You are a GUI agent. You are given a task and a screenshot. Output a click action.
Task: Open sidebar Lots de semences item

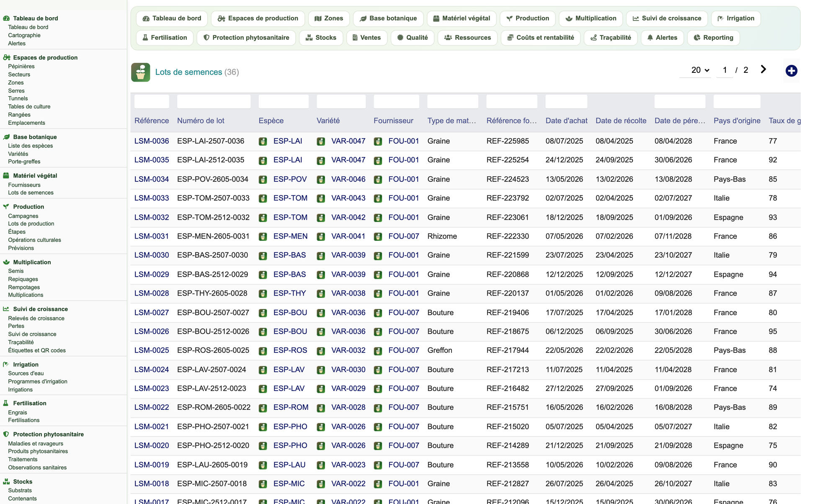pos(31,193)
